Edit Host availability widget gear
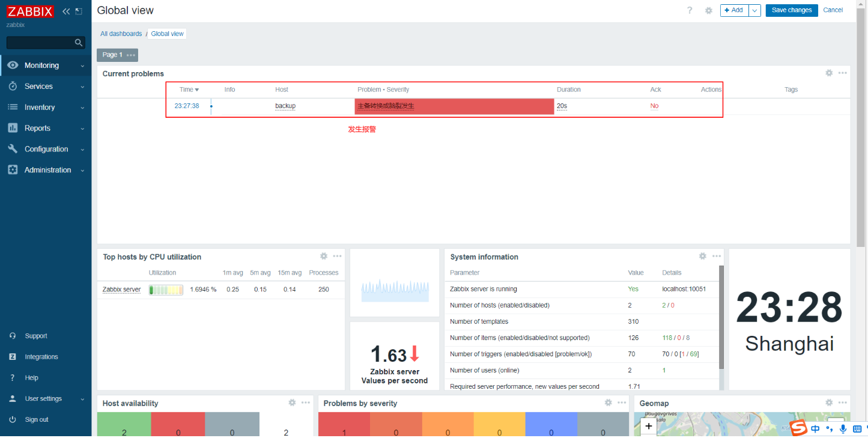 pyautogui.click(x=292, y=403)
